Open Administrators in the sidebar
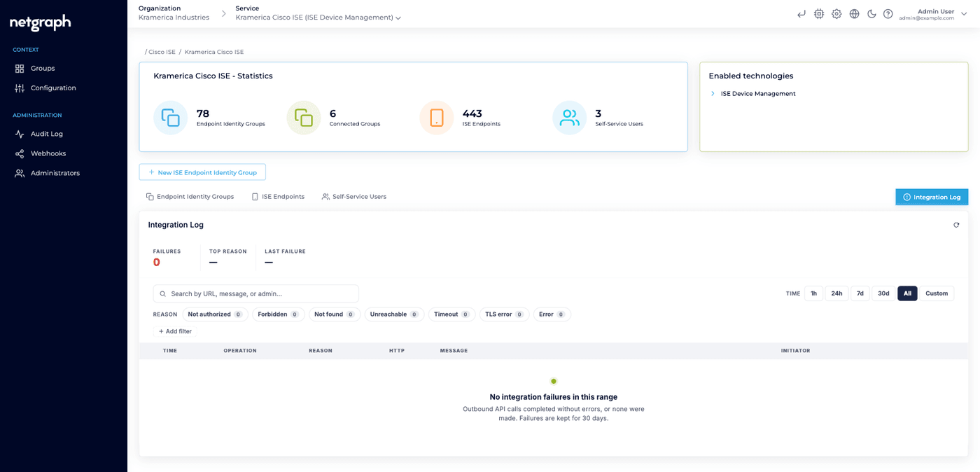Image resolution: width=980 pixels, height=472 pixels. pyautogui.click(x=55, y=173)
